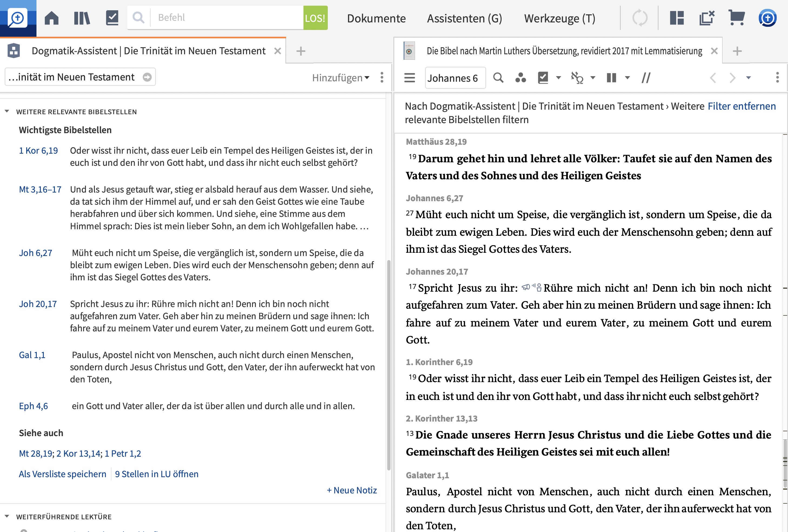Open the Werkzeuge (T) menu
This screenshot has height=532, width=788.
tap(560, 18)
